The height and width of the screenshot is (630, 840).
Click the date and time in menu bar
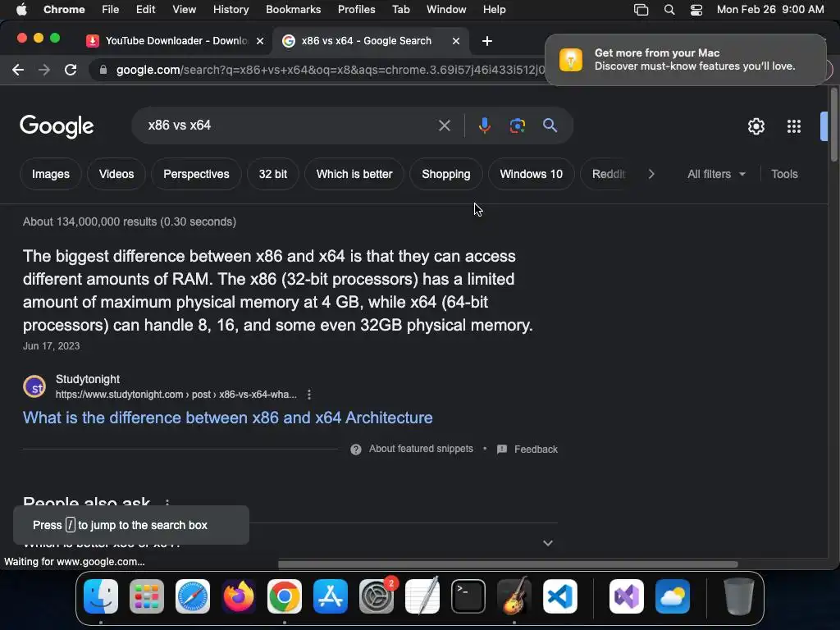(770, 10)
